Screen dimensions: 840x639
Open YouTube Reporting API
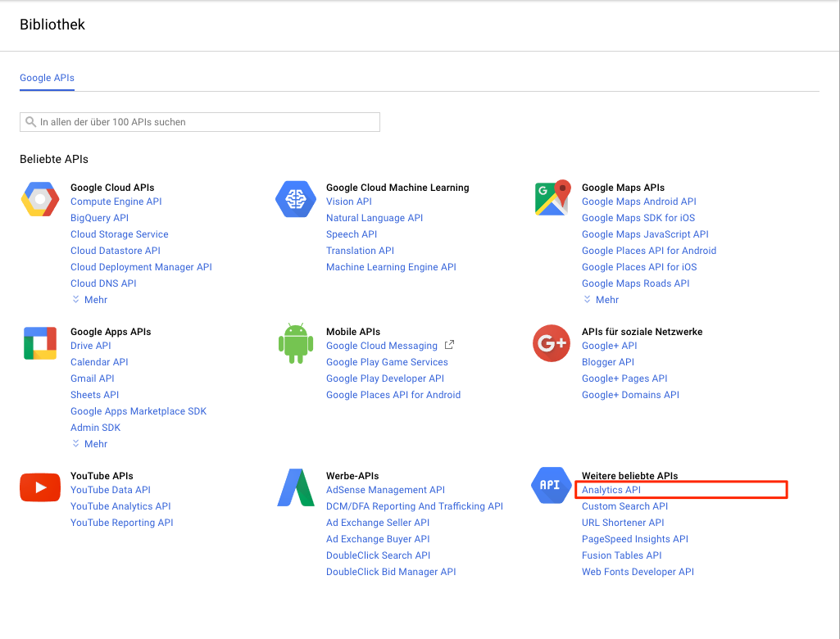click(x=122, y=522)
